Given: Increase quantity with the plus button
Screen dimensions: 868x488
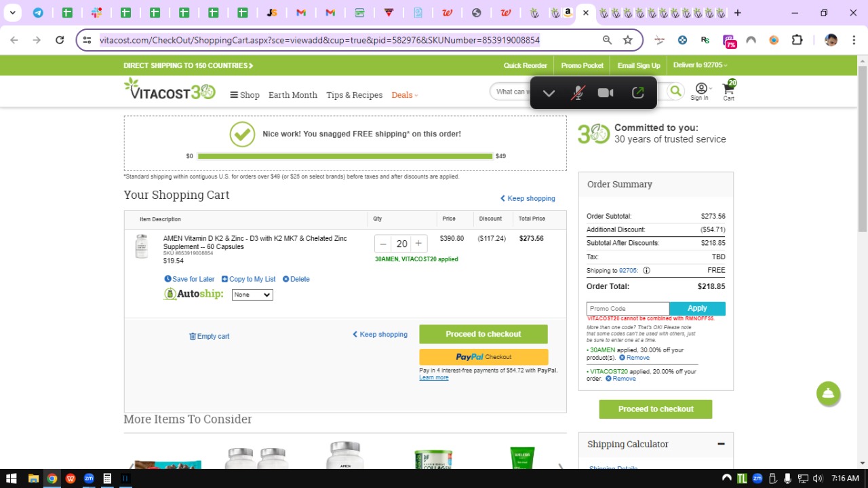Looking at the screenshot, I should [418, 244].
